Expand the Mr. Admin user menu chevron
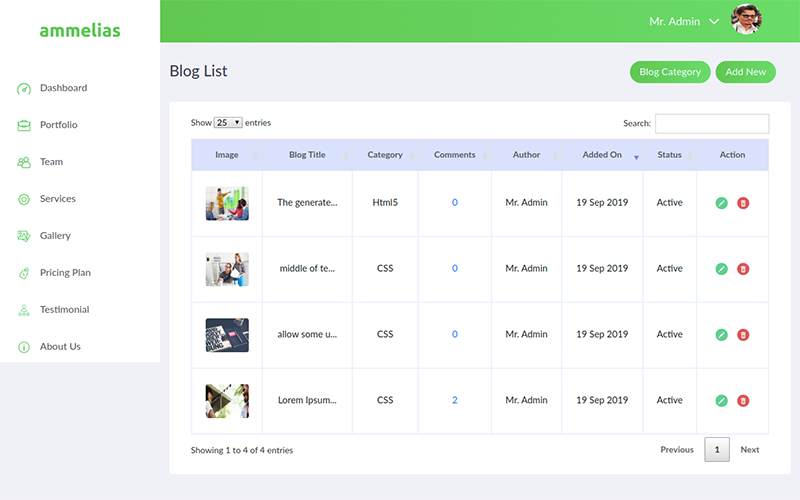Screen dimensions: 800x500 pyautogui.click(x=714, y=21)
